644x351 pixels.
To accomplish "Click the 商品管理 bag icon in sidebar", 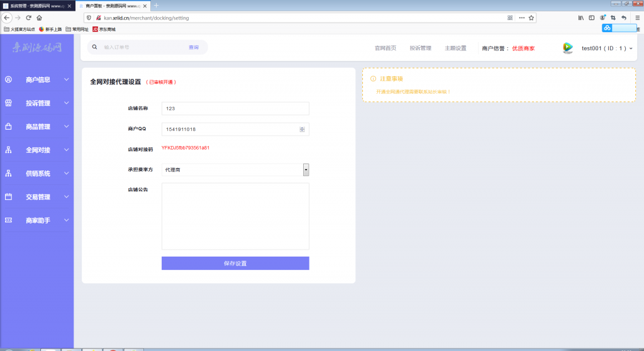I will pyautogui.click(x=9, y=126).
